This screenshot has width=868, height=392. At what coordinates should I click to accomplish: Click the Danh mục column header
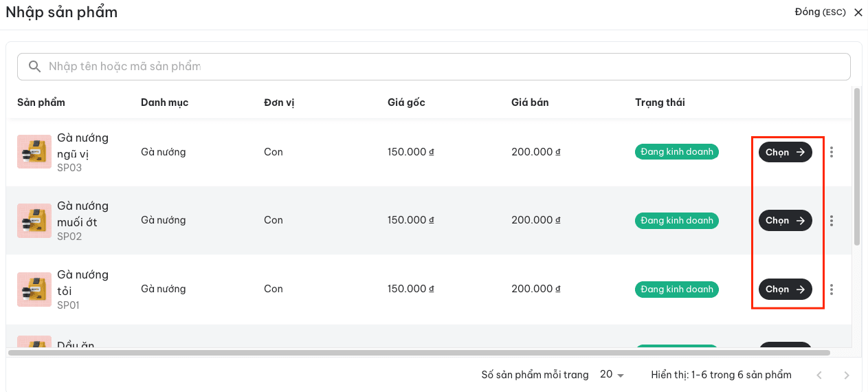164,102
